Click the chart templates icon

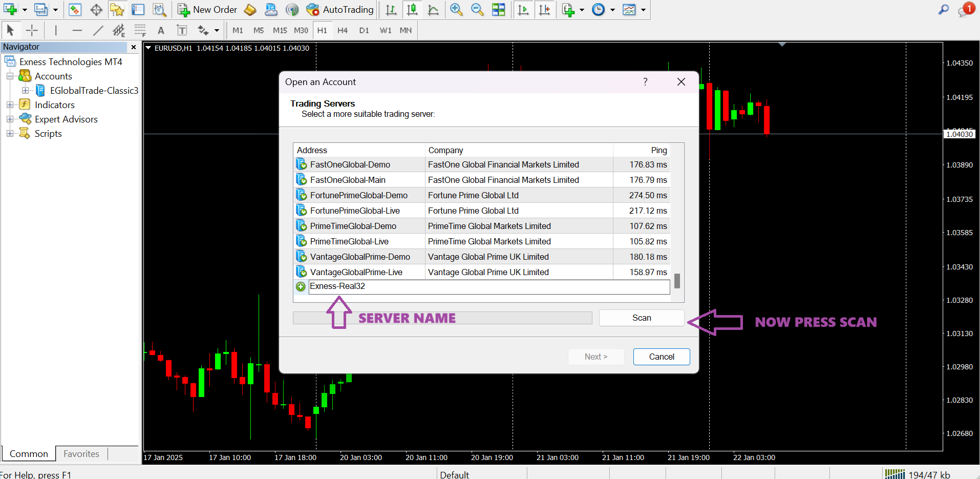pyautogui.click(x=629, y=9)
